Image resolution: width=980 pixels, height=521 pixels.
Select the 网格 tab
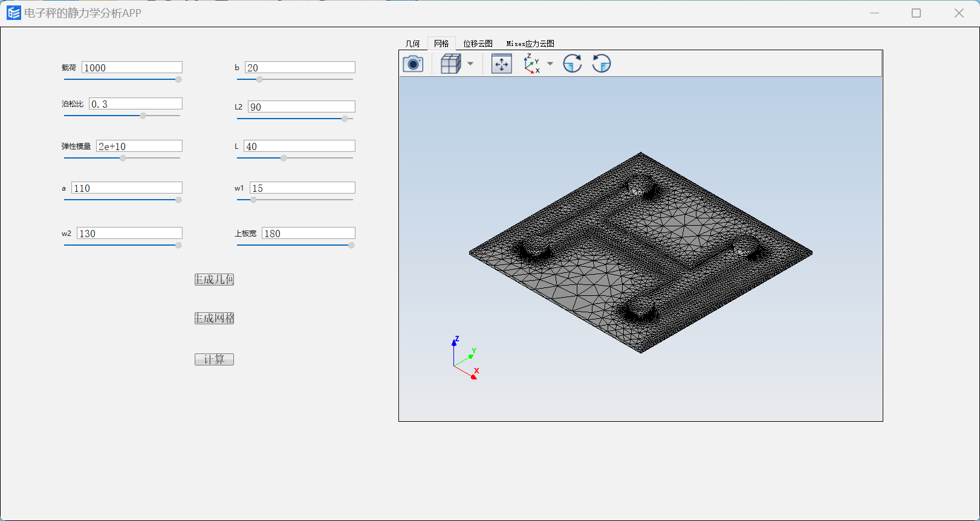coord(441,44)
